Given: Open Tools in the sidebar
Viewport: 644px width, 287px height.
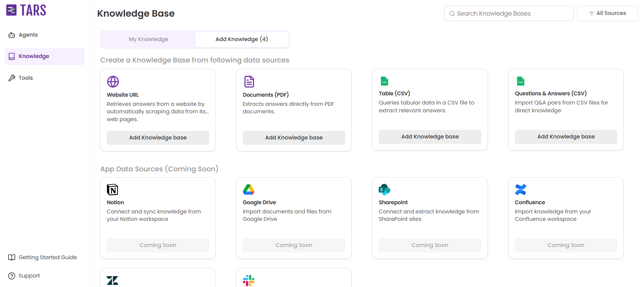Looking at the screenshot, I should (x=25, y=78).
